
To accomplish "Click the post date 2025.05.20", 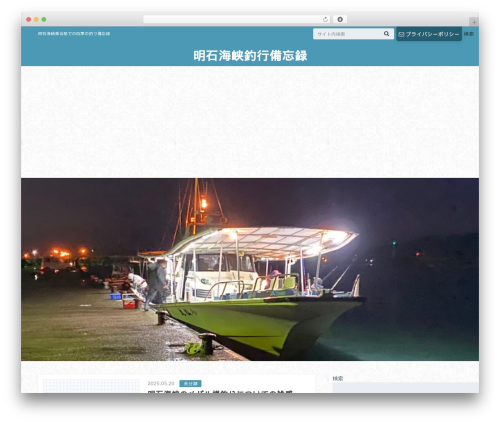I will tap(161, 384).
